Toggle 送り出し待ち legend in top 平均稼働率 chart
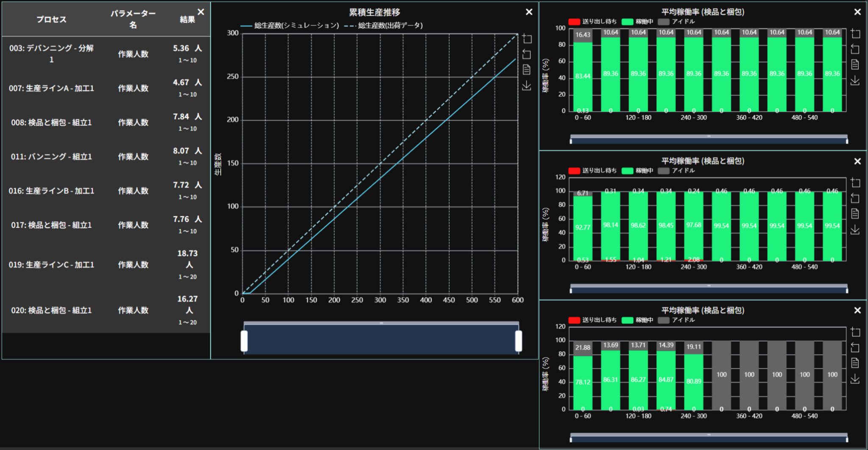This screenshot has width=868, height=450. 593,22
